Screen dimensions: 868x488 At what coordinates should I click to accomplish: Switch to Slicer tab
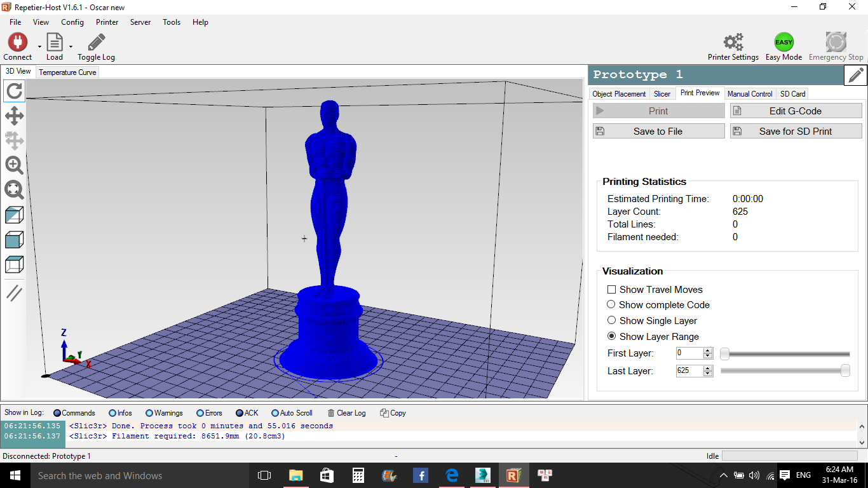pos(662,94)
